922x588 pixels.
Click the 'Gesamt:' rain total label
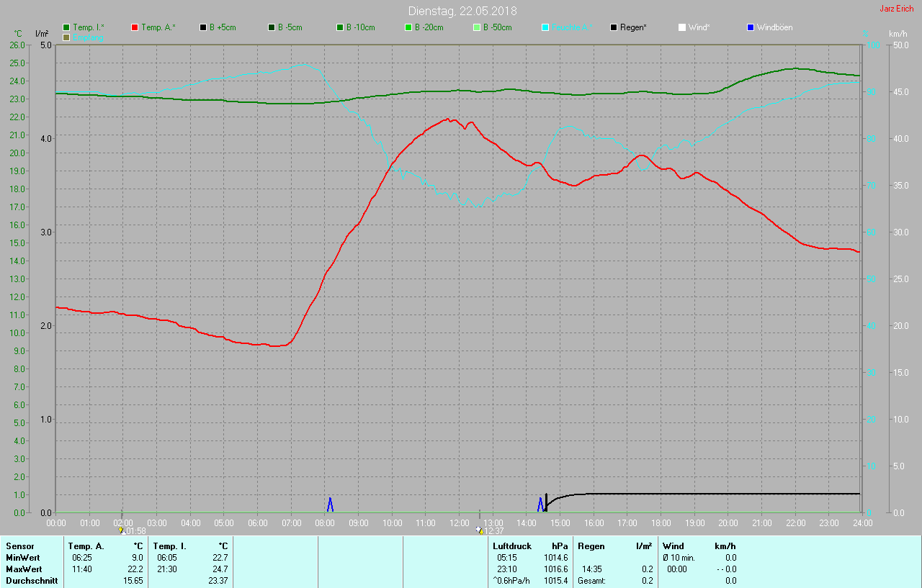coord(591,581)
